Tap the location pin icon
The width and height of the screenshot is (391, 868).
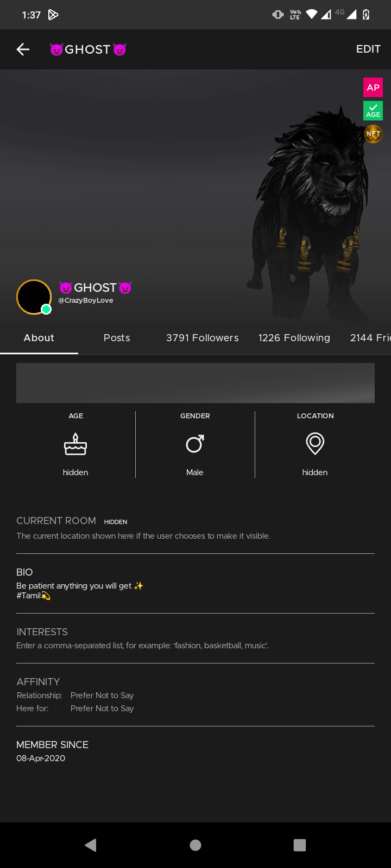pos(315,444)
